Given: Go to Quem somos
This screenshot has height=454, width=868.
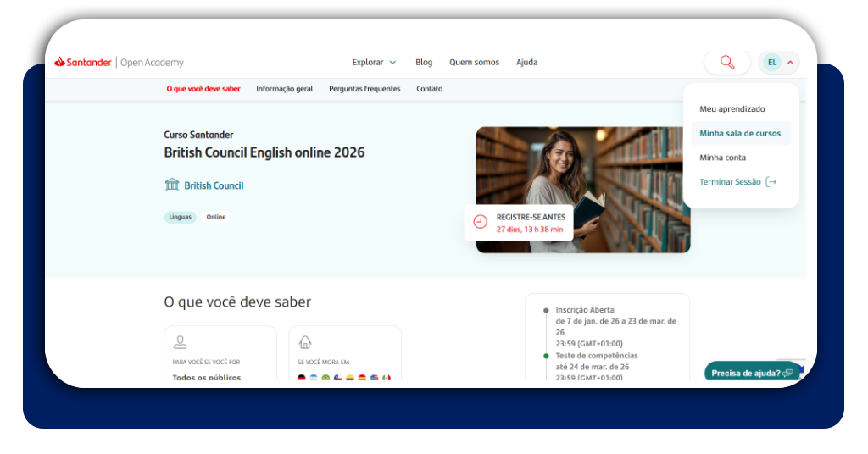Looking at the screenshot, I should pos(475,62).
